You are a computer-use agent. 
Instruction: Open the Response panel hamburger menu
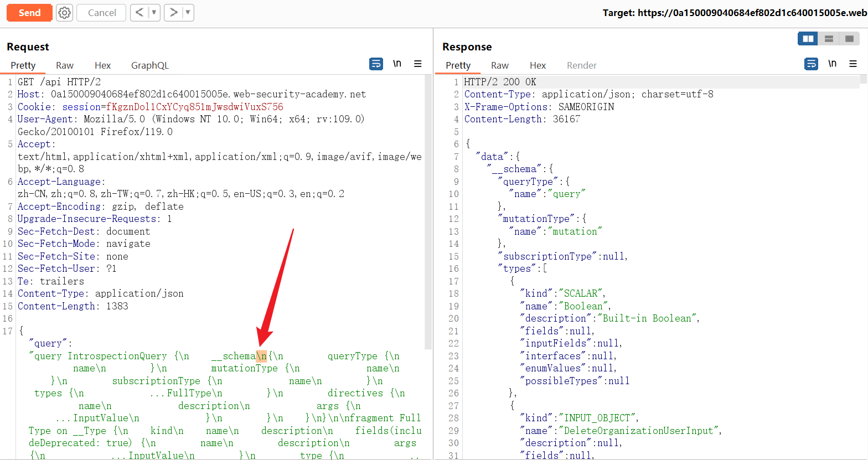[853, 64]
